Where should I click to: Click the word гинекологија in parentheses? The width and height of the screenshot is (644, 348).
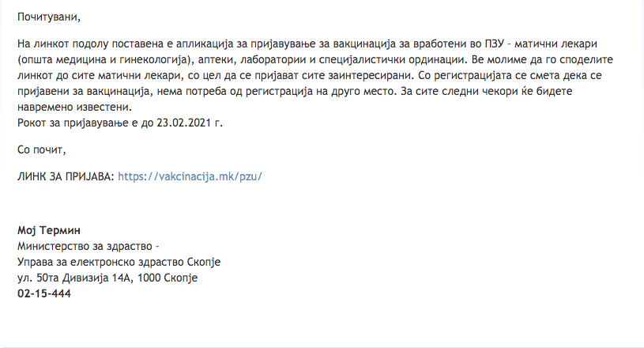point(153,60)
